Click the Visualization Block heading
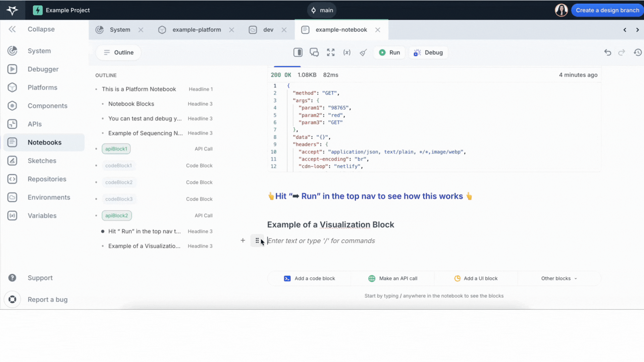Image resolution: width=644 pixels, height=362 pixels. (330, 225)
